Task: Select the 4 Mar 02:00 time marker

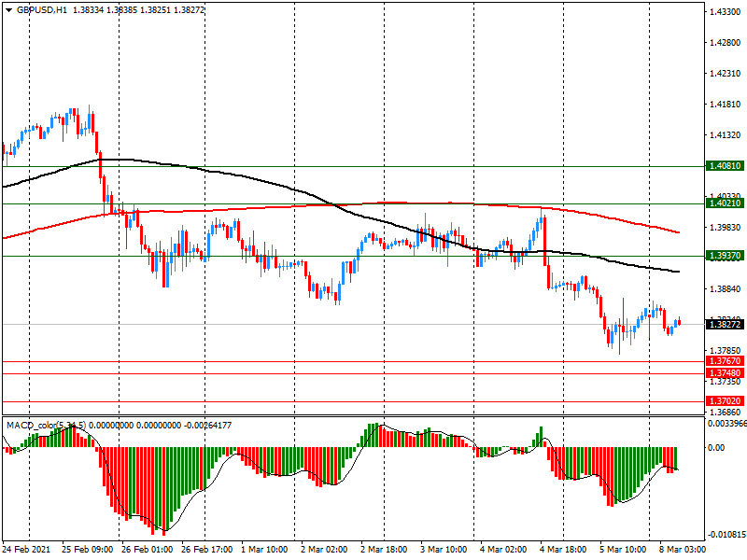Action: pos(503,550)
